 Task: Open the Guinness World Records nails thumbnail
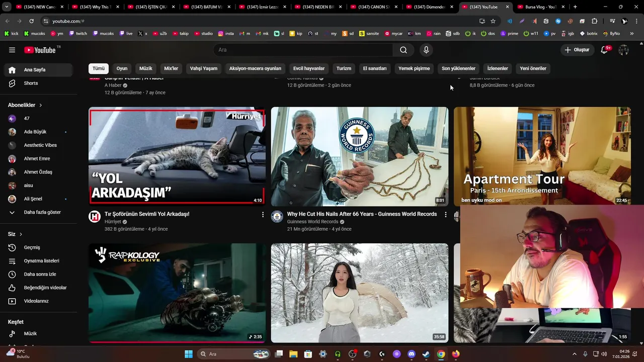tap(360, 156)
